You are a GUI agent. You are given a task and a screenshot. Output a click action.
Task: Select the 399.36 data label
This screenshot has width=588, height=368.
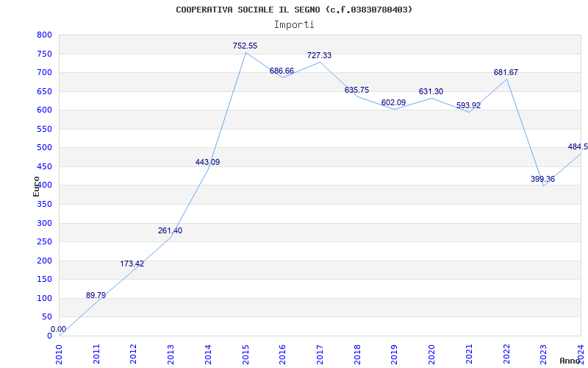tap(542, 179)
